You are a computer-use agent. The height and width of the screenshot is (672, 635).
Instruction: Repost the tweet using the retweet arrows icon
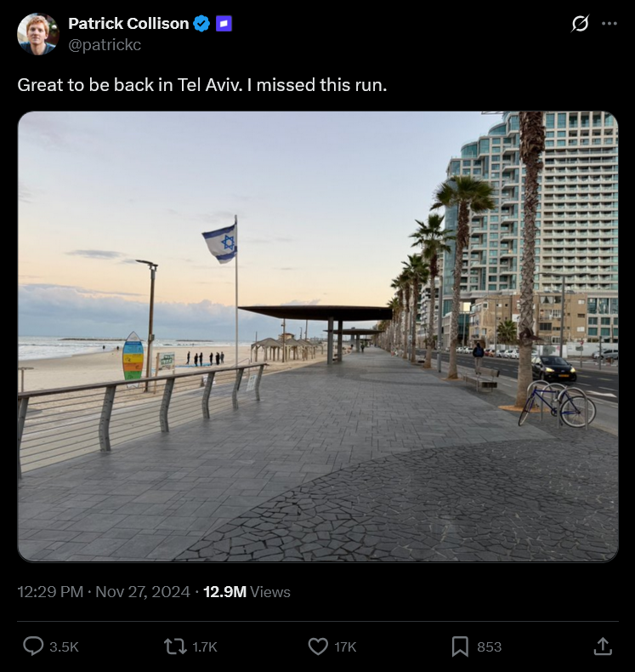[175, 646]
